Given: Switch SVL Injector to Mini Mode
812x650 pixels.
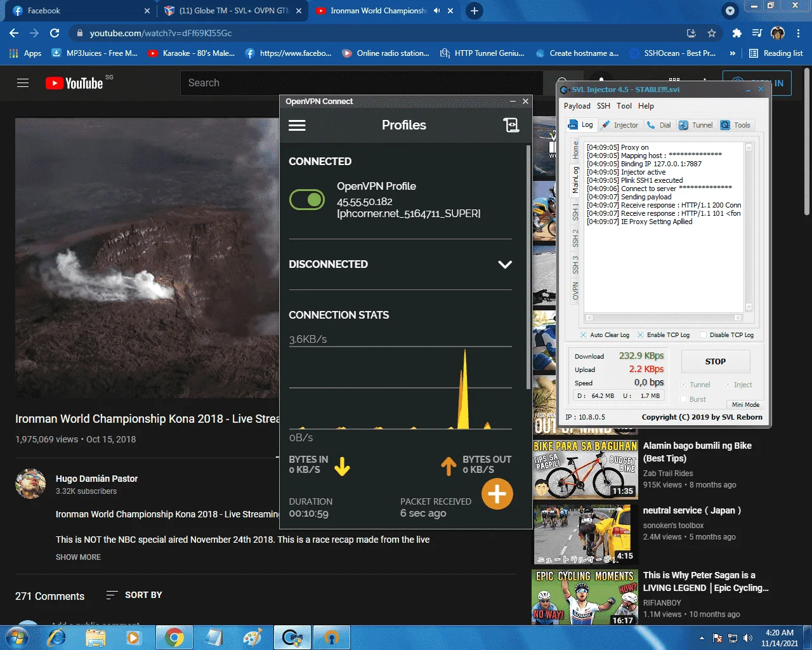Looking at the screenshot, I should point(745,404).
